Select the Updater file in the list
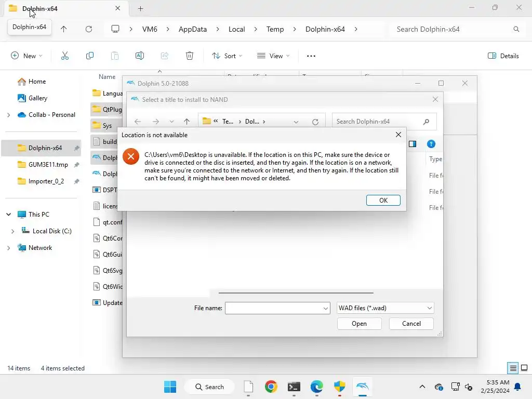 [x=107, y=303]
